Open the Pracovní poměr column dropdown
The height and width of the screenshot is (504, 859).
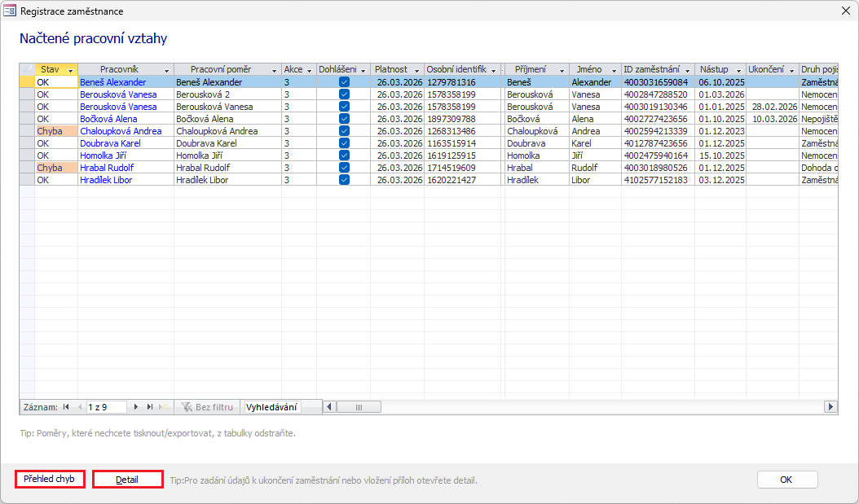coord(275,70)
